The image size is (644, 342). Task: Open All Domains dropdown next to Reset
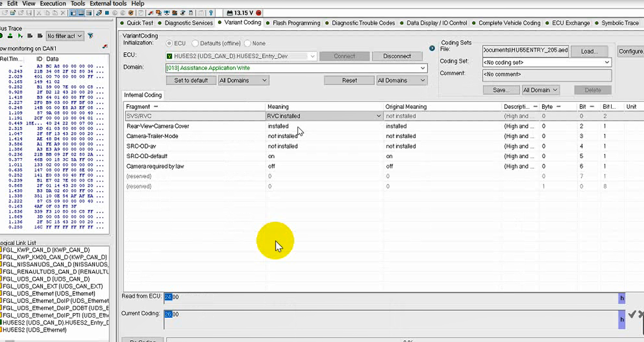click(401, 80)
